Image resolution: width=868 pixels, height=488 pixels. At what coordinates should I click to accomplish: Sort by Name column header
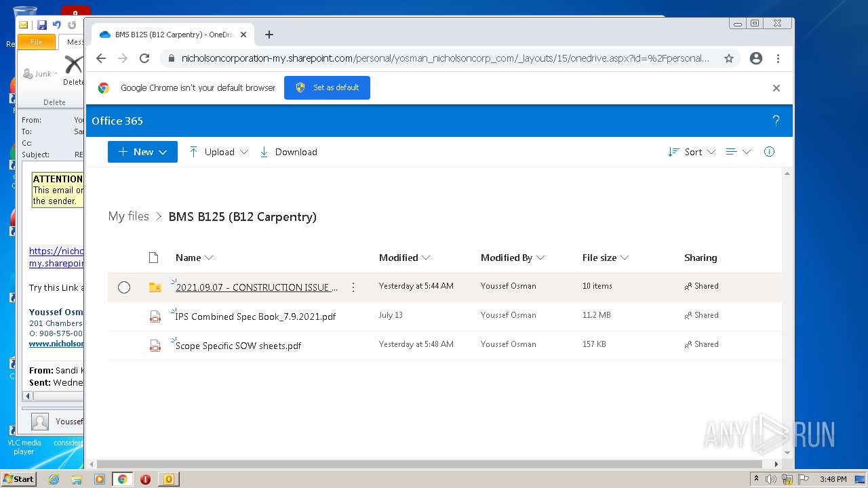point(194,258)
